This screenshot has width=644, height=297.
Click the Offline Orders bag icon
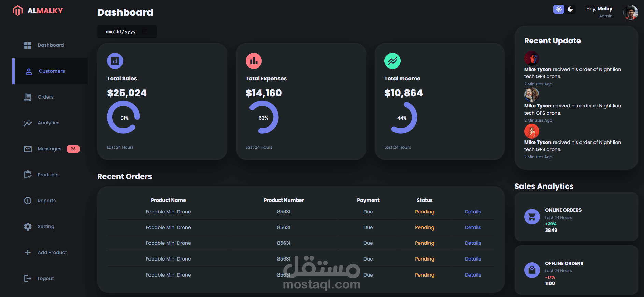532,270
